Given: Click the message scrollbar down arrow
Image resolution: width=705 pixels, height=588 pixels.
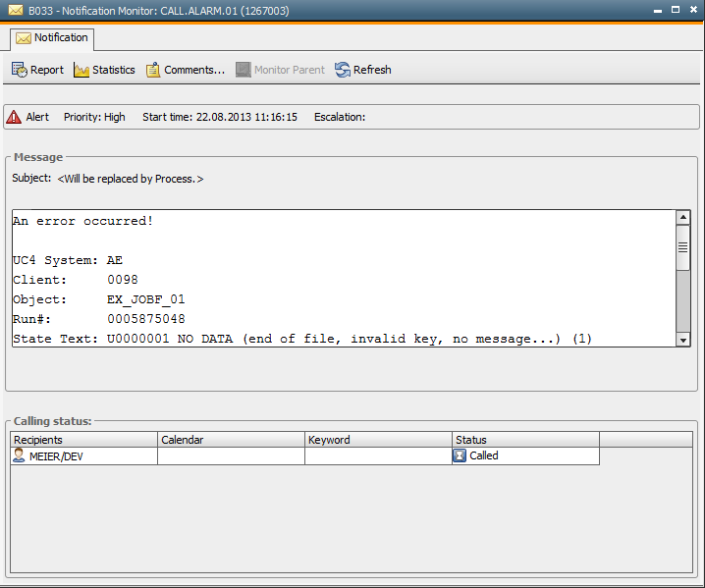Looking at the screenshot, I should pyautogui.click(x=683, y=340).
